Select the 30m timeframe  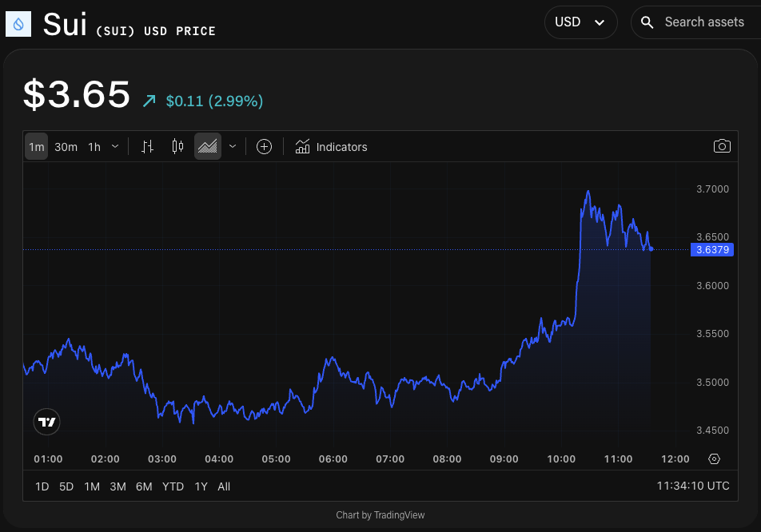65,146
